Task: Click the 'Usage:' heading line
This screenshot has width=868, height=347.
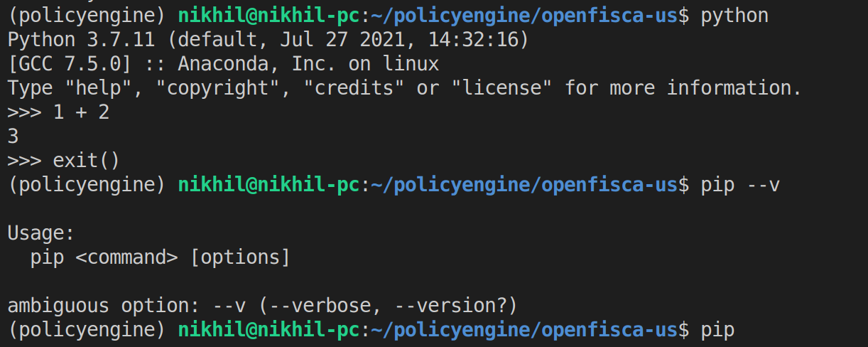Action: tap(41, 233)
